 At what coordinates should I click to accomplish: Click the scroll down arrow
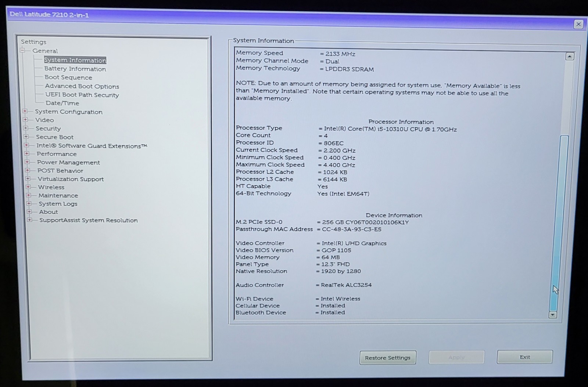553,315
